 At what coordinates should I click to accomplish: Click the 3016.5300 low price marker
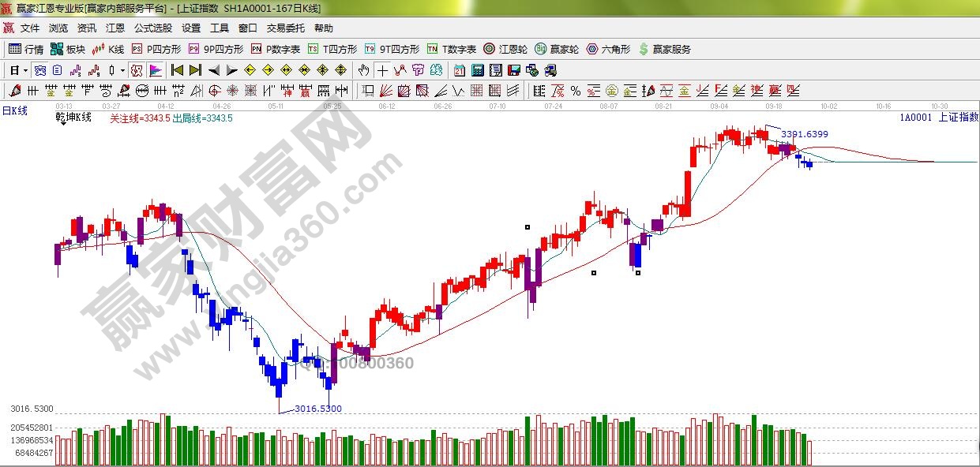pos(317,409)
